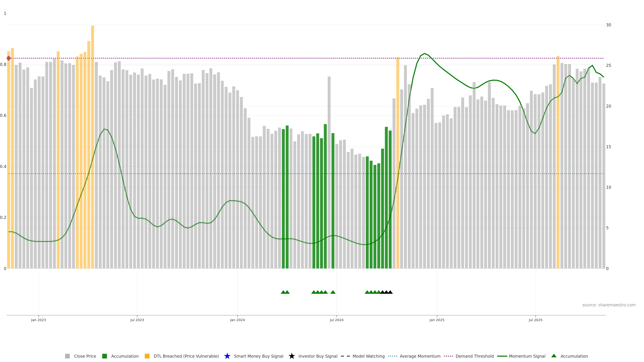Click the Jan 2023 axis label
The image size is (644, 362).
coord(39,320)
